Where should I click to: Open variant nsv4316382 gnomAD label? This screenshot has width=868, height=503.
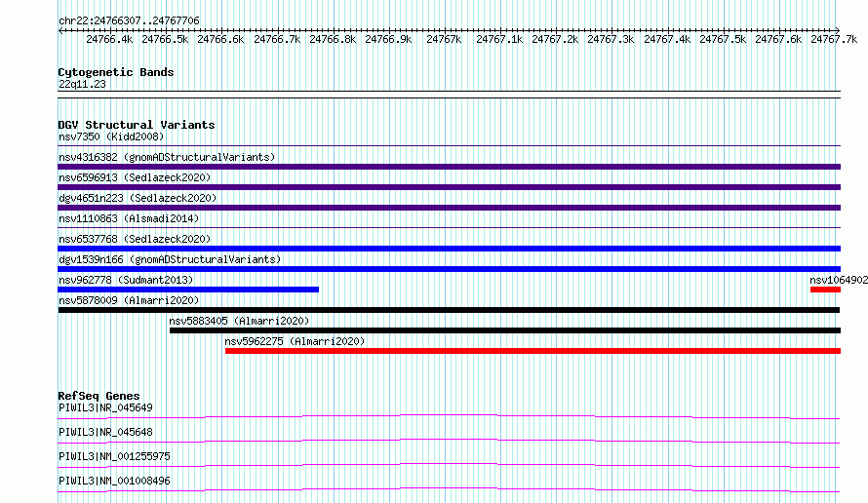coord(167,157)
